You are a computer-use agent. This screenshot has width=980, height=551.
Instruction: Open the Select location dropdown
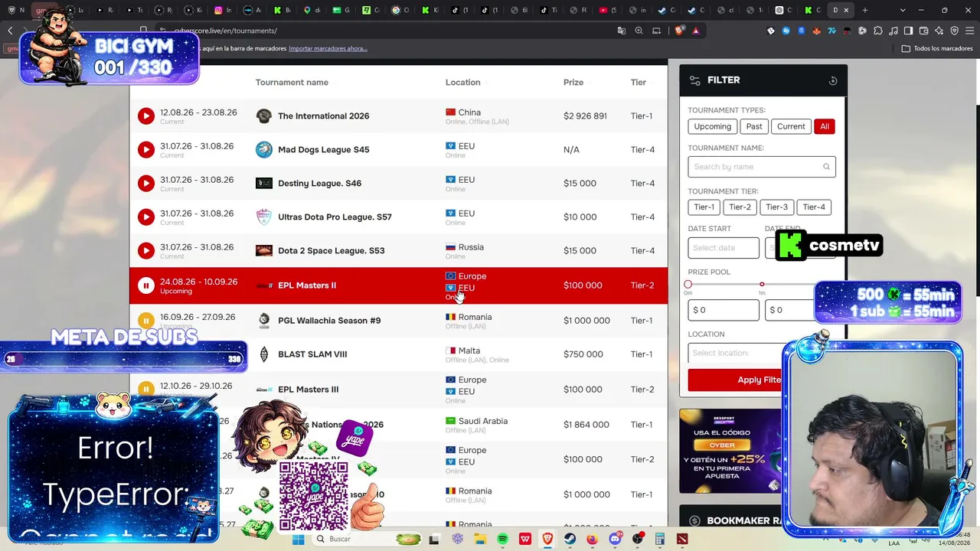coord(735,353)
